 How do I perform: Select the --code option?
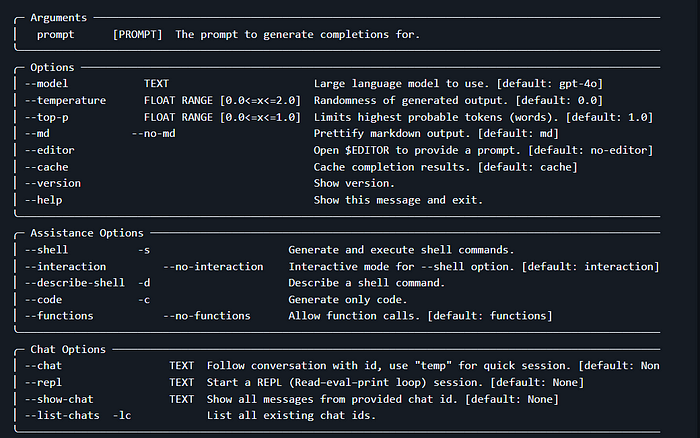click(x=43, y=300)
